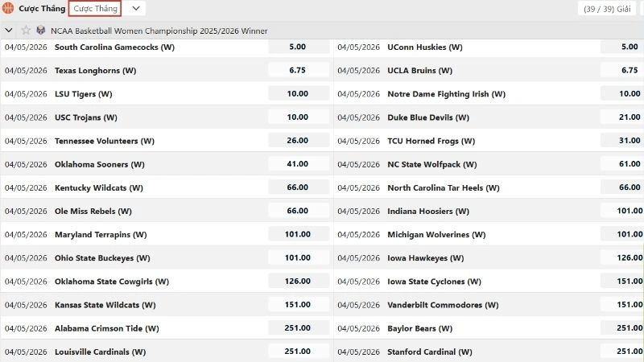
Task: Click the UCLA Bruins (W) name
Action: tap(419, 71)
